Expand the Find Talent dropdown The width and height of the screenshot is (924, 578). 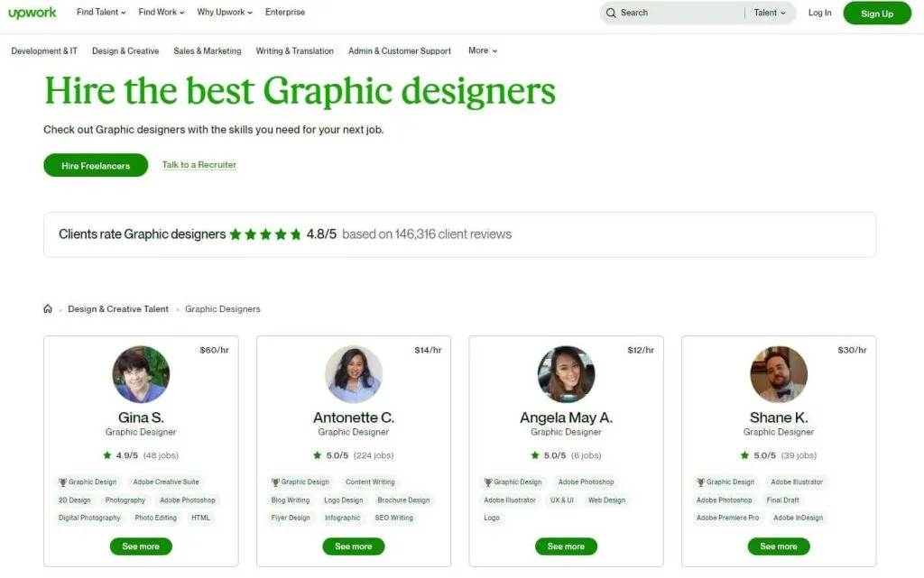pos(99,13)
